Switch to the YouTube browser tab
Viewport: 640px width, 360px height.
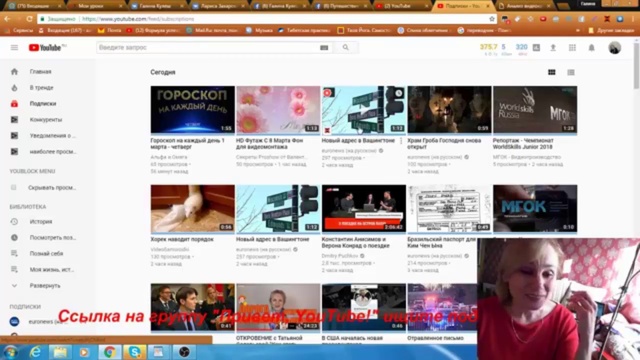[x=402, y=6]
